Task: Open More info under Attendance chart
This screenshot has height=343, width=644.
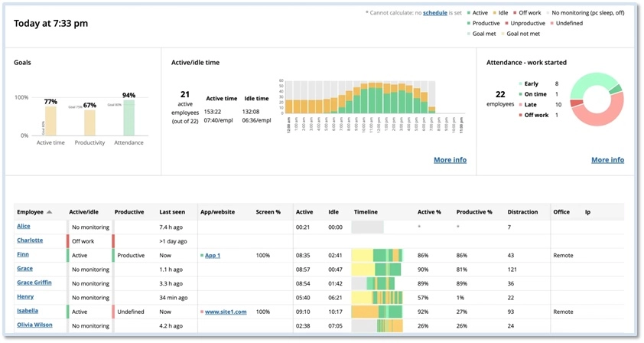Action: [607, 160]
